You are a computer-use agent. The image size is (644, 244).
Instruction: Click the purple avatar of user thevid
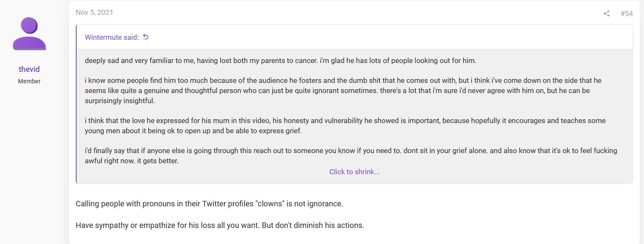[x=29, y=34]
